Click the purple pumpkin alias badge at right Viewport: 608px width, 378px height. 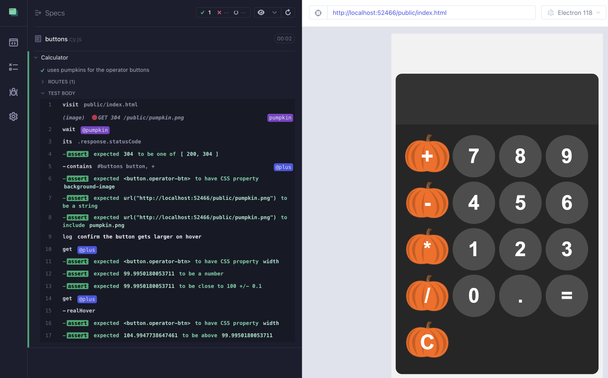(280, 117)
